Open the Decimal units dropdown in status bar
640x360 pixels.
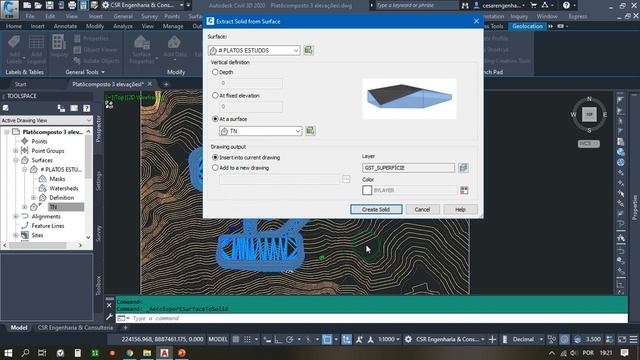point(527,339)
